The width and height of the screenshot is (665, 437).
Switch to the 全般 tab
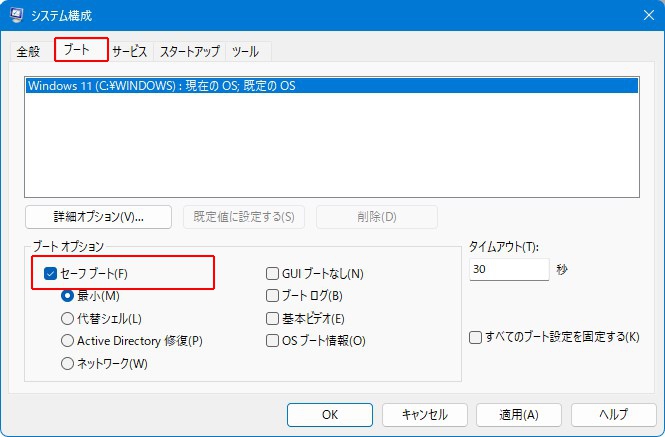[x=28, y=51]
